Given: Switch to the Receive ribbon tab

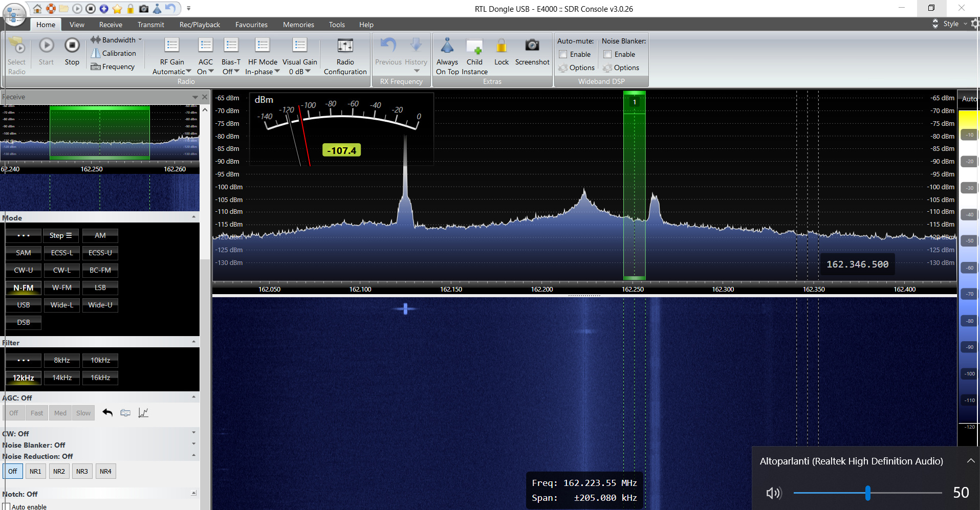Looking at the screenshot, I should (111, 25).
